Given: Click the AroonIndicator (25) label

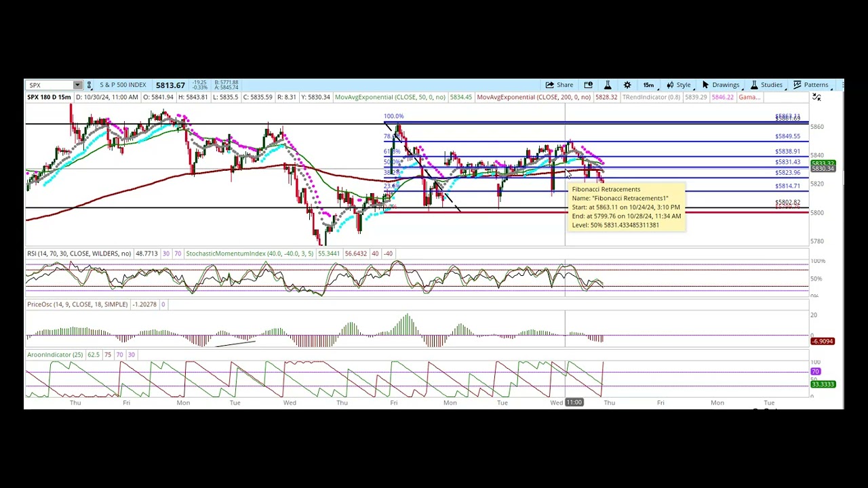Looking at the screenshot, I should point(55,355).
